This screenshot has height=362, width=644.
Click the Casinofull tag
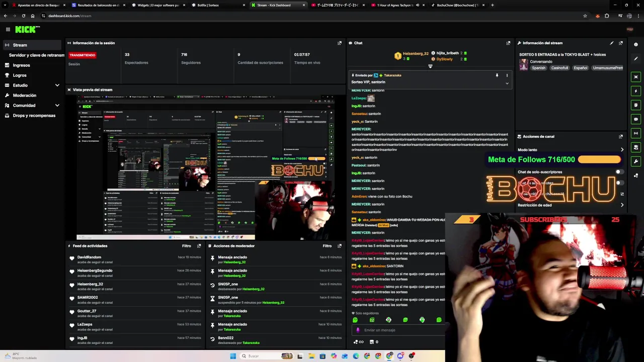pos(559,68)
